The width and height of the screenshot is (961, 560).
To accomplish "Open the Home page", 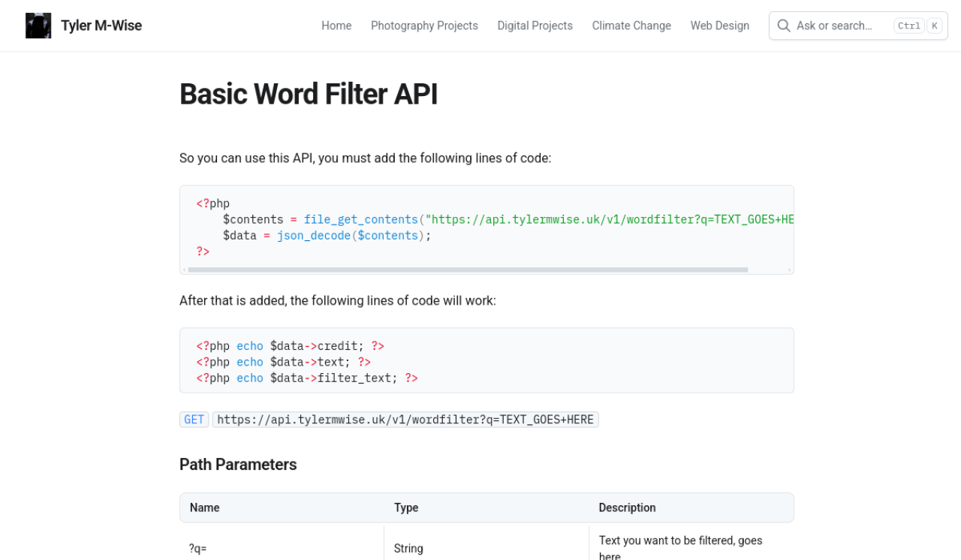I will [x=336, y=26].
